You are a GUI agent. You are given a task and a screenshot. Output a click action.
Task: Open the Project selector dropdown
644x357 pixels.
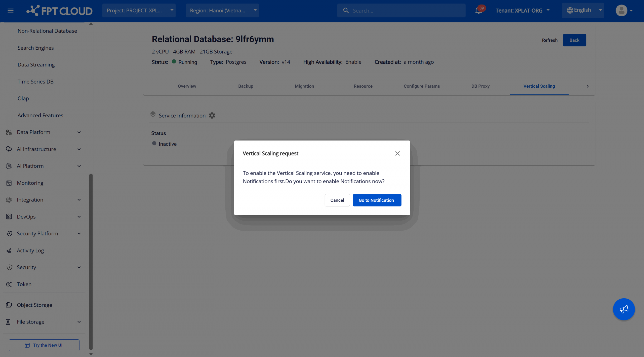[139, 11]
